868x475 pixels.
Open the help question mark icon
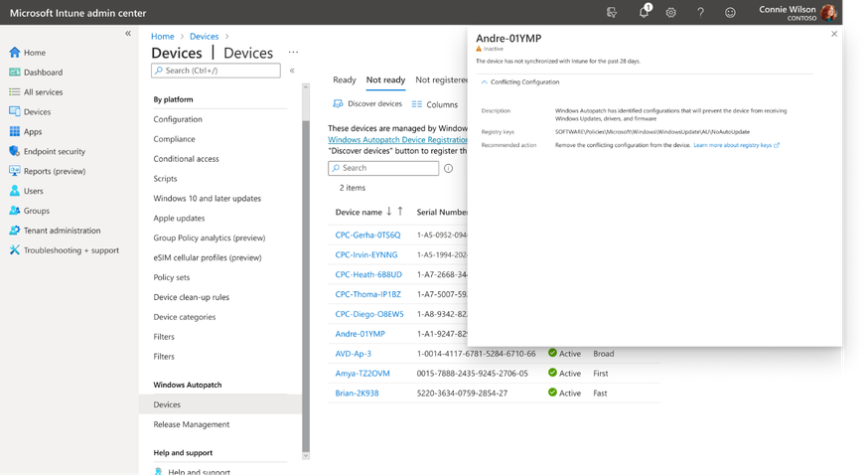tap(700, 12)
